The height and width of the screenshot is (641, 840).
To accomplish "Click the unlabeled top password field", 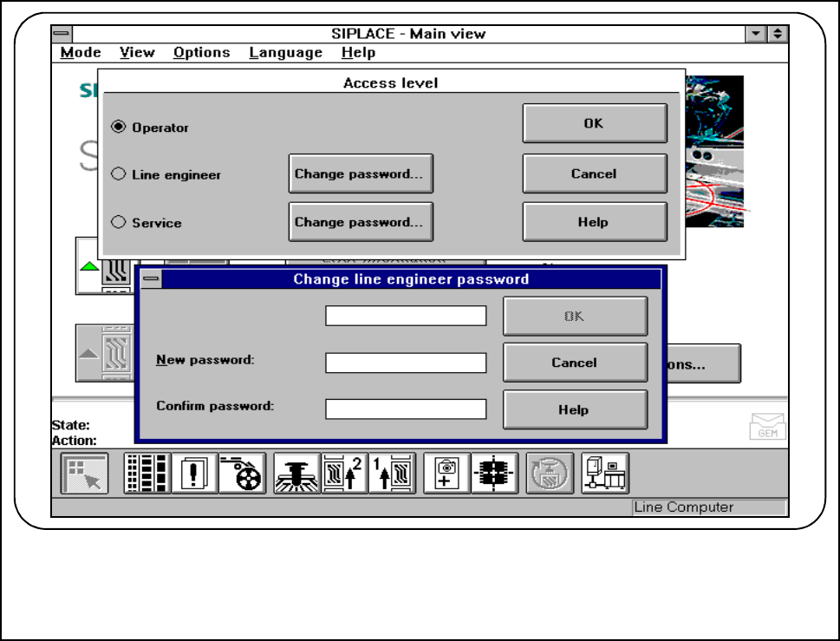I will click(406, 316).
